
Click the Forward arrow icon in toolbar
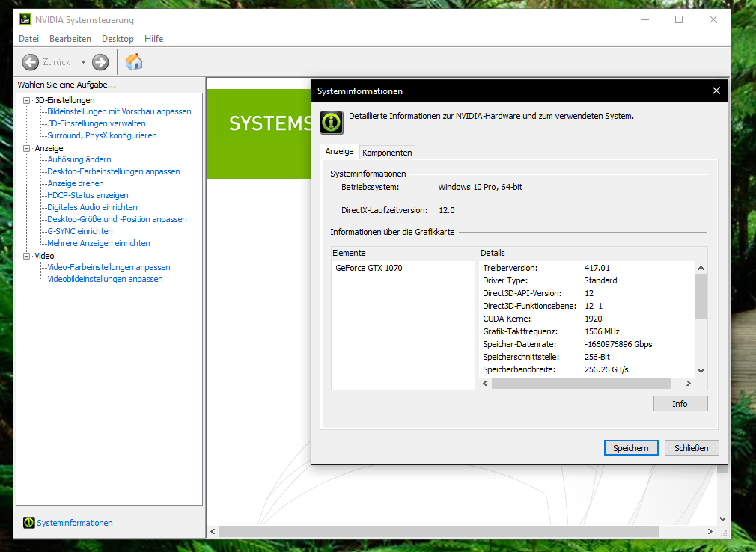coord(100,62)
